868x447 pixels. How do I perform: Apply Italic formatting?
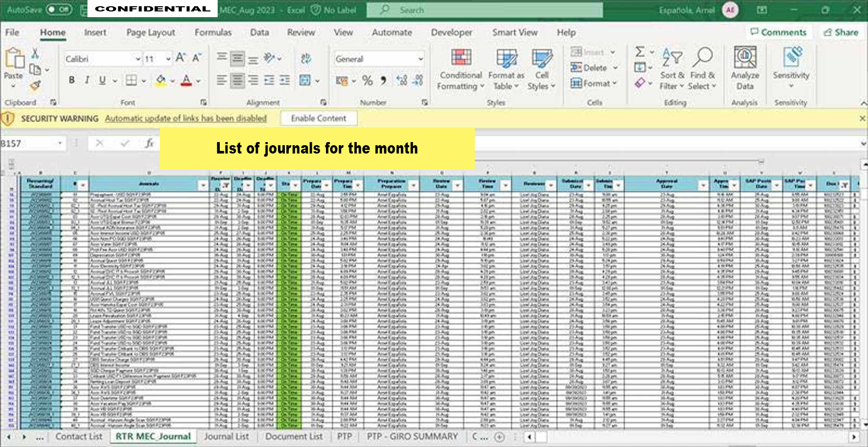coord(87,80)
